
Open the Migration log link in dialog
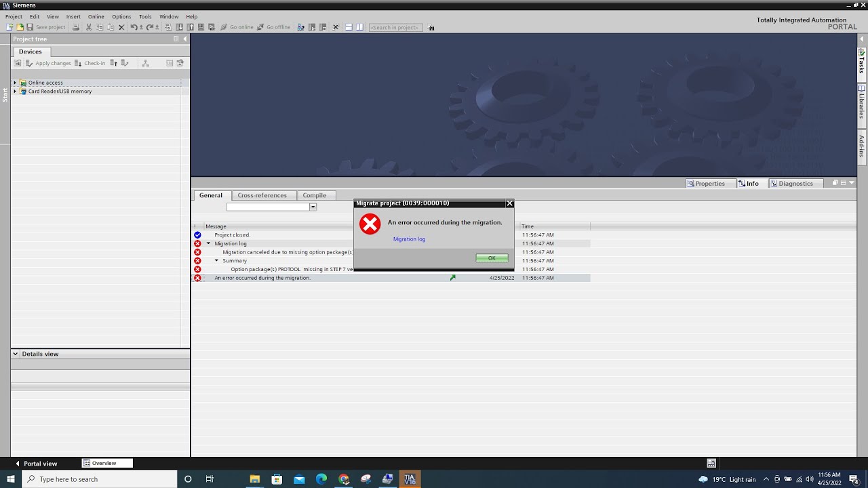coord(409,239)
